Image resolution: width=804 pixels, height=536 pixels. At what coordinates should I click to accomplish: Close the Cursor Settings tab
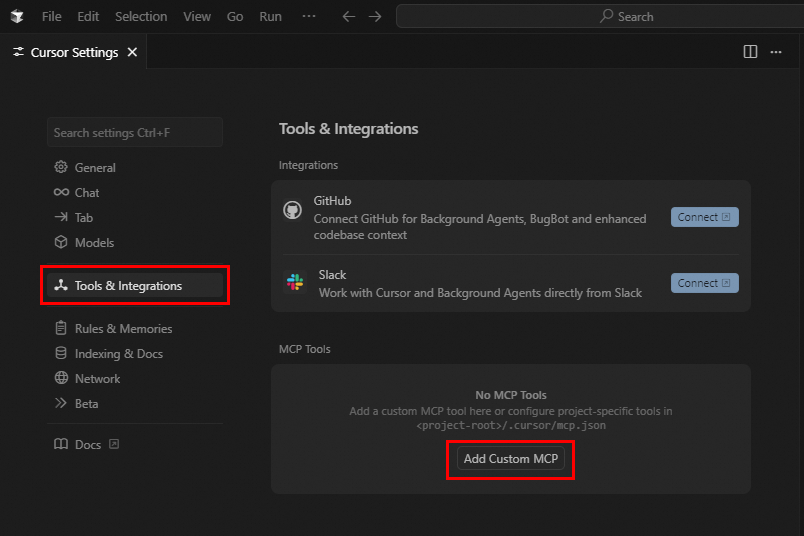[x=133, y=52]
